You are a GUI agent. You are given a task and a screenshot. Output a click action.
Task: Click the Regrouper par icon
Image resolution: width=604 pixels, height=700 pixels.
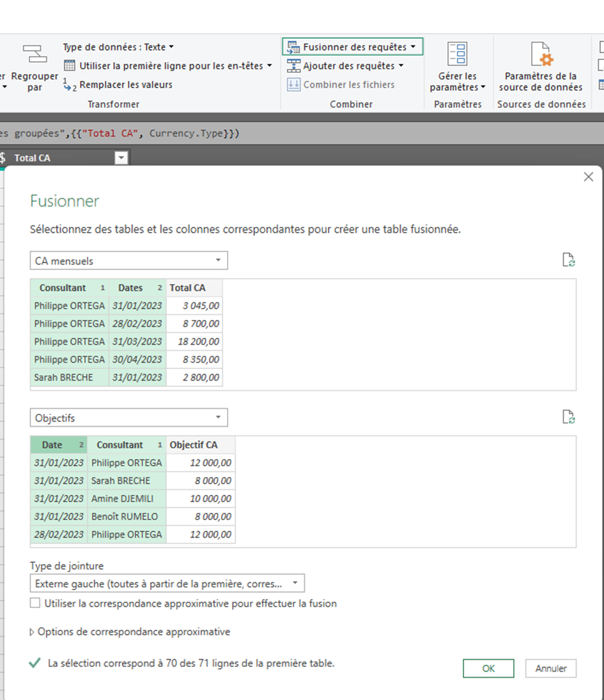35,54
